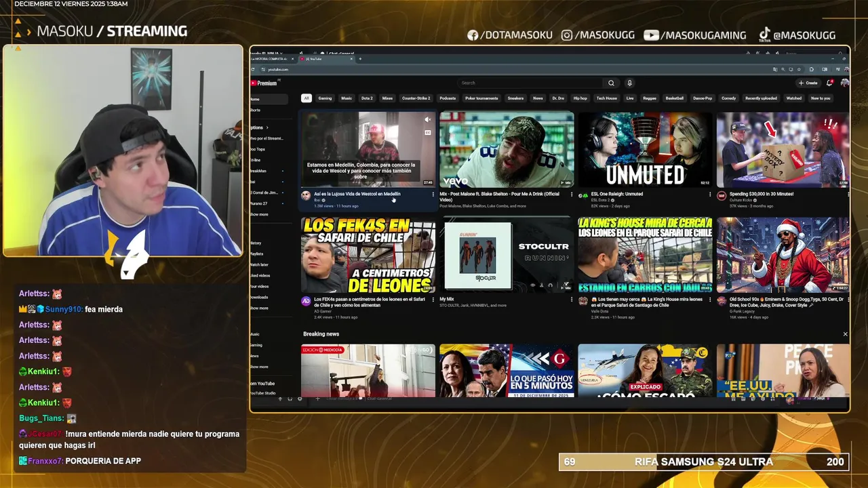
Task: Open Downloads in sidebar
Action: [259, 297]
